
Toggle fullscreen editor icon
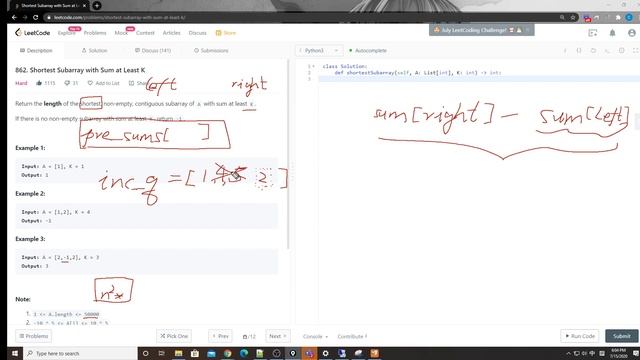(636, 51)
